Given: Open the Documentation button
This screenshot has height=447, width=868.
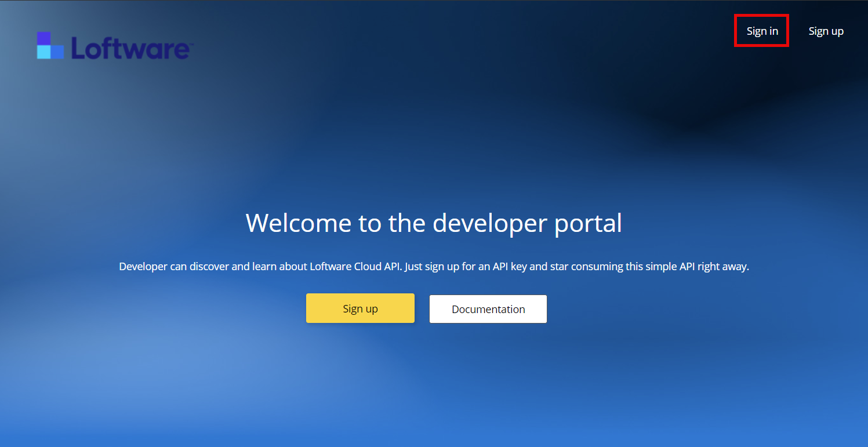Looking at the screenshot, I should [x=488, y=309].
